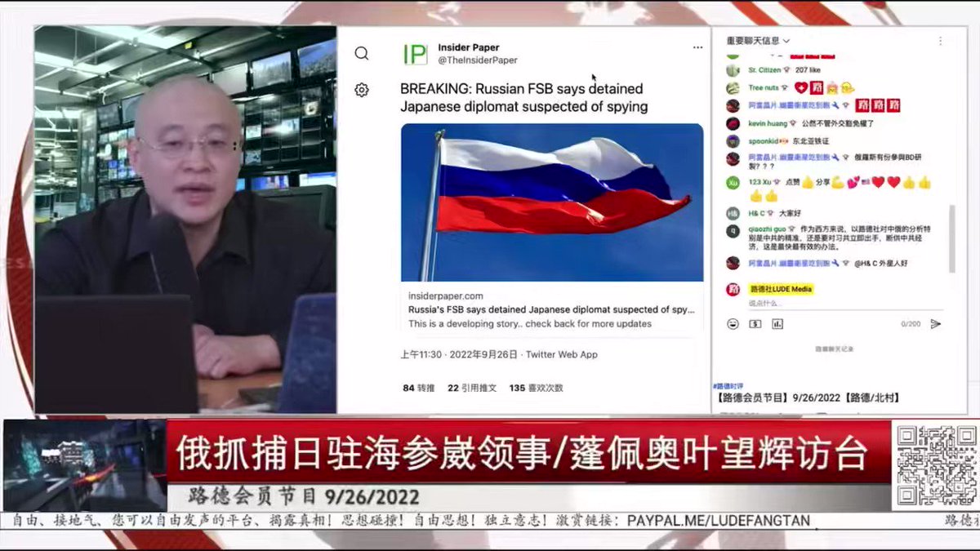980x551 pixels.
Task: Open the insiderpaper.com link card title
Action: click(551, 310)
